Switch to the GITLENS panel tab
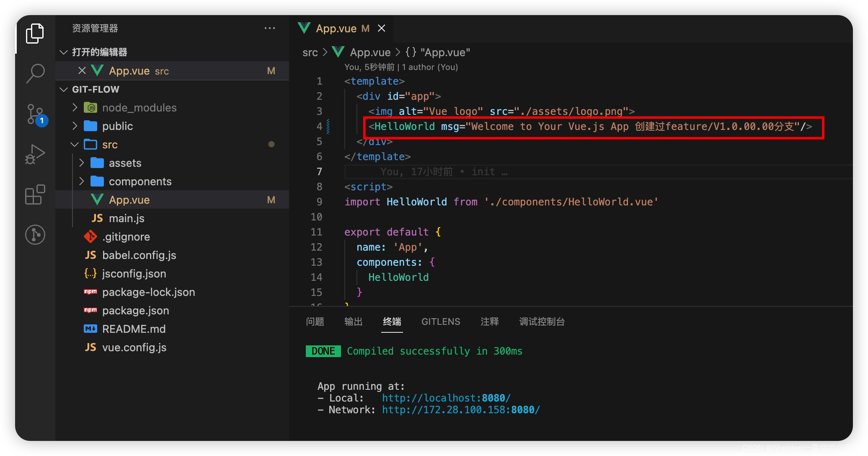Image resolution: width=868 pixels, height=456 pixels. tap(441, 321)
